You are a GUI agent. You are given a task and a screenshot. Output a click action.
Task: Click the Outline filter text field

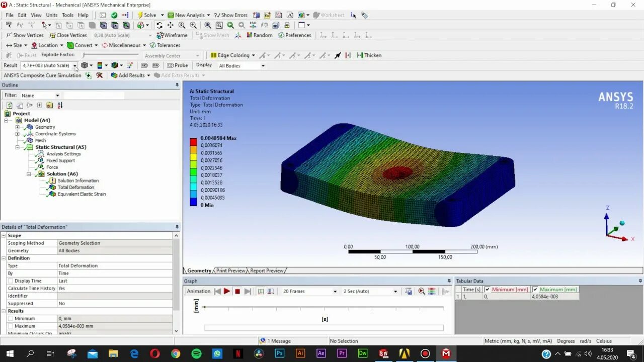click(94, 95)
